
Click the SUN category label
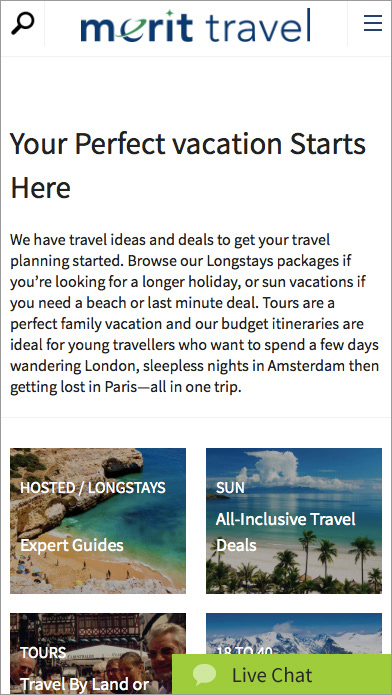[230, 488]
